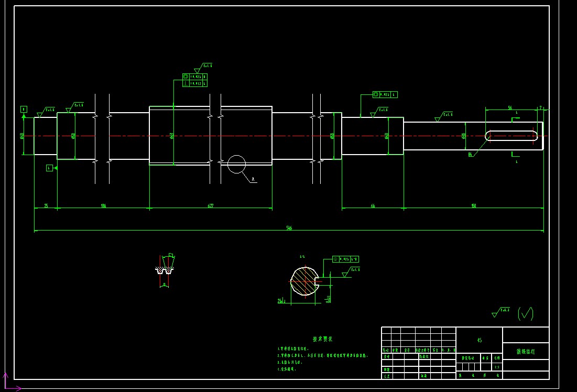Select the thread profile detail view
Viewport: 577px width, 392px height.
[x=165, y=270]
